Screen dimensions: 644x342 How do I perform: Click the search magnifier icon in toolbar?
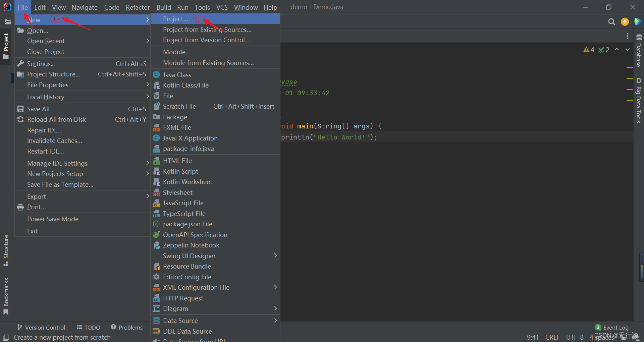pyautogui.click(x=611, y=22)
